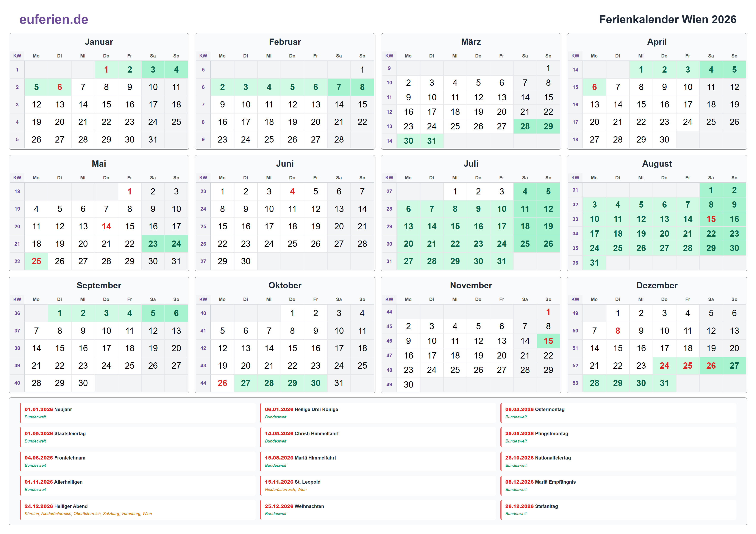Select the Juli month heading
Screen dimensions: 756x534
click(471, 163)
